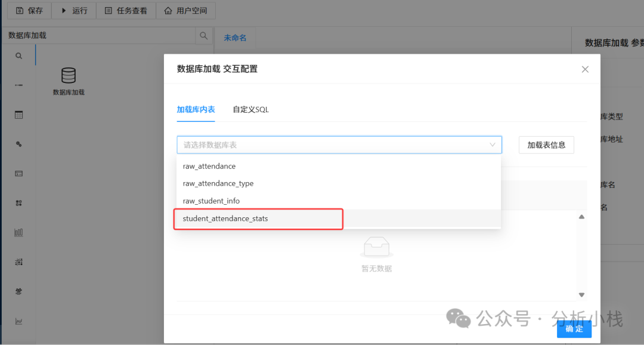Click the 确定 confirm button
This screenshot has height=345, width=644.
pos(574,329)
